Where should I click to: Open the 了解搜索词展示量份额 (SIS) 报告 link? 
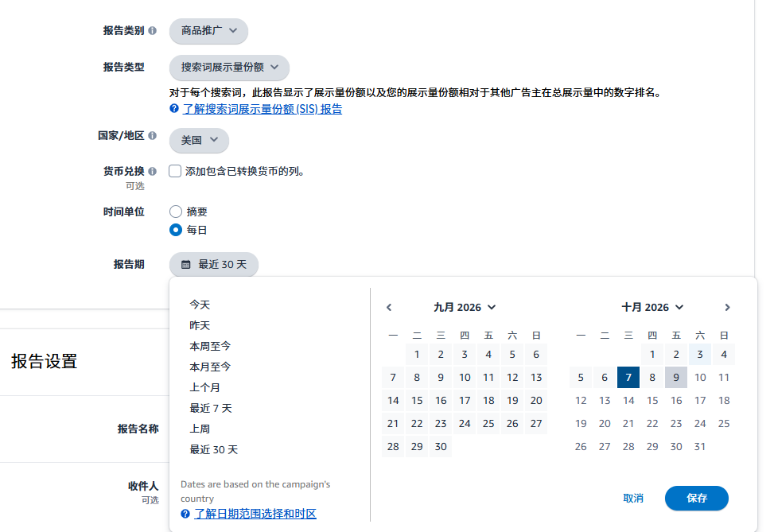(x=263, y=109)
